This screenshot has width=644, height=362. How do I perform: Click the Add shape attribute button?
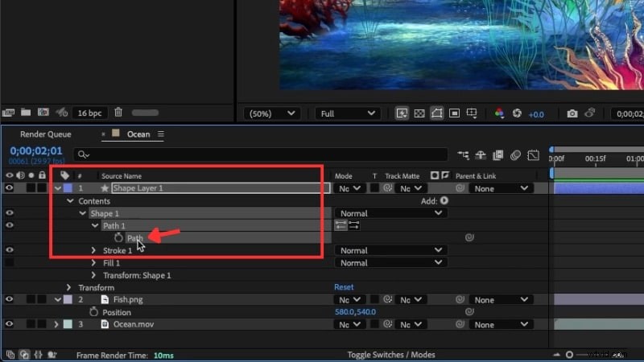click(x=444, y=200)
